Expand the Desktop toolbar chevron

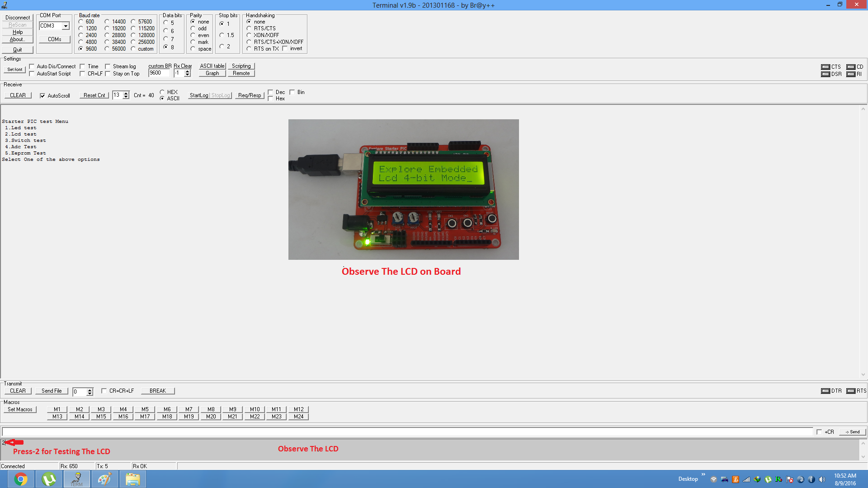click(x=703, y=474)
